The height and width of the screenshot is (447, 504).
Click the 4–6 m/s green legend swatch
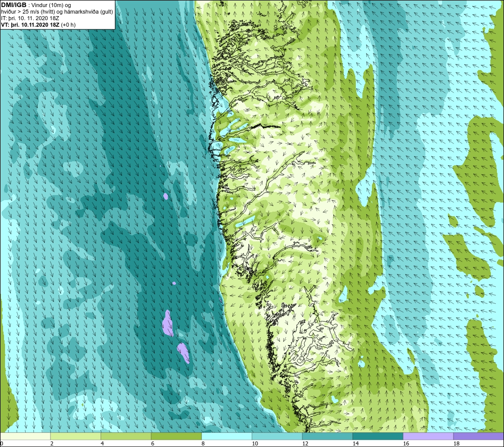point(126,436)
